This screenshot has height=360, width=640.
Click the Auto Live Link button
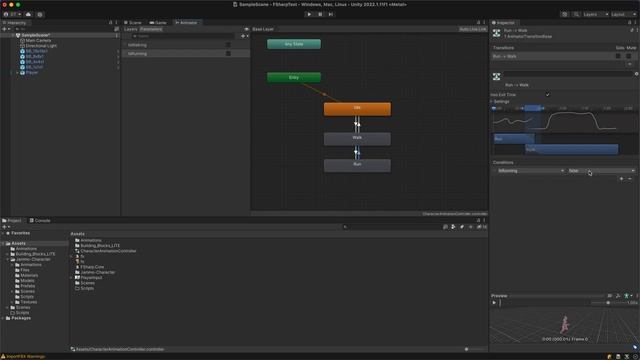[x=473, y=29]
